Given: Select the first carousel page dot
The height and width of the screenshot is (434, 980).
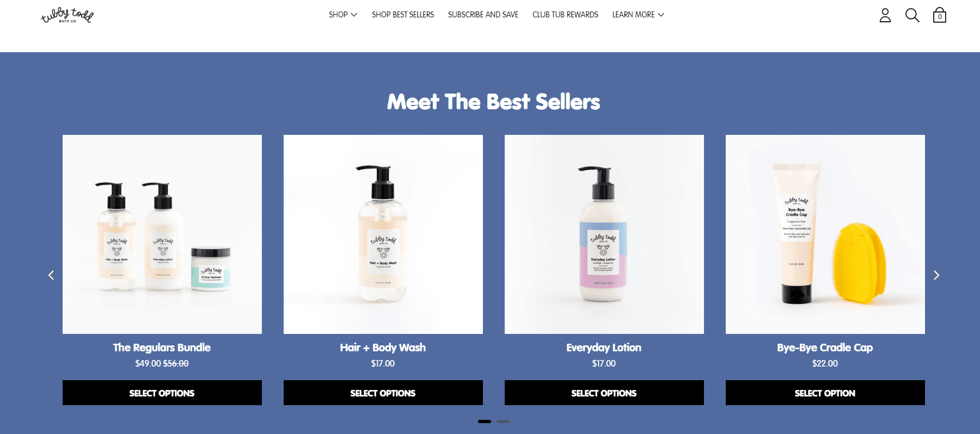Looking at the screenshot, I should point(485,421).
